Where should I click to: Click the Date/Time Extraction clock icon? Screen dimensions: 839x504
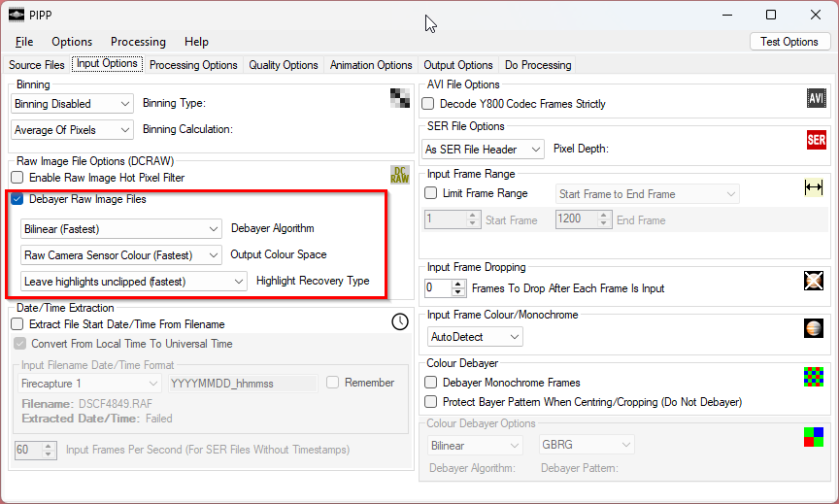point(400,321)
